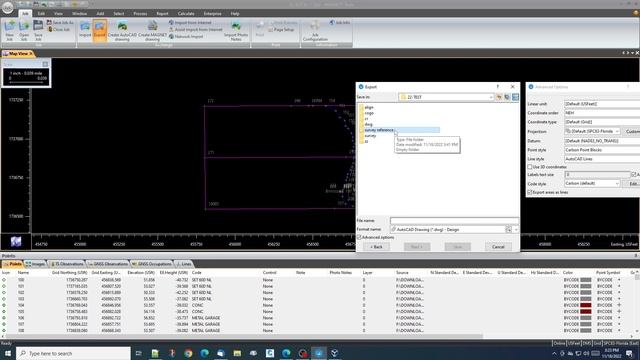Open the Point style dropdown

point(602,150)
